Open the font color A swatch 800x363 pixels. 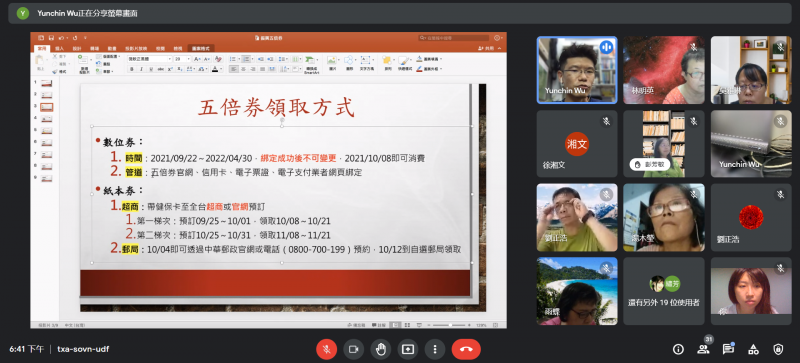[x=216, y=69]
